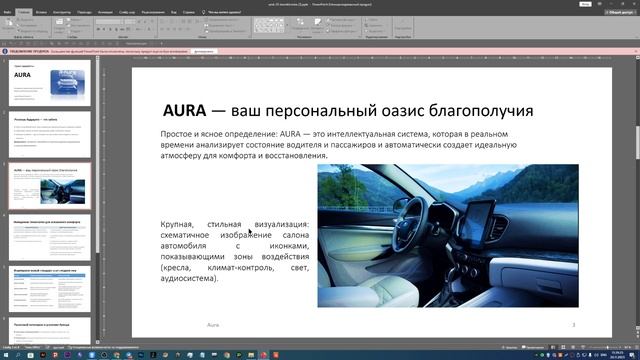Open the Вид ribbon tab
Screen dimensions: 640x360
click(x=174, y=12)
